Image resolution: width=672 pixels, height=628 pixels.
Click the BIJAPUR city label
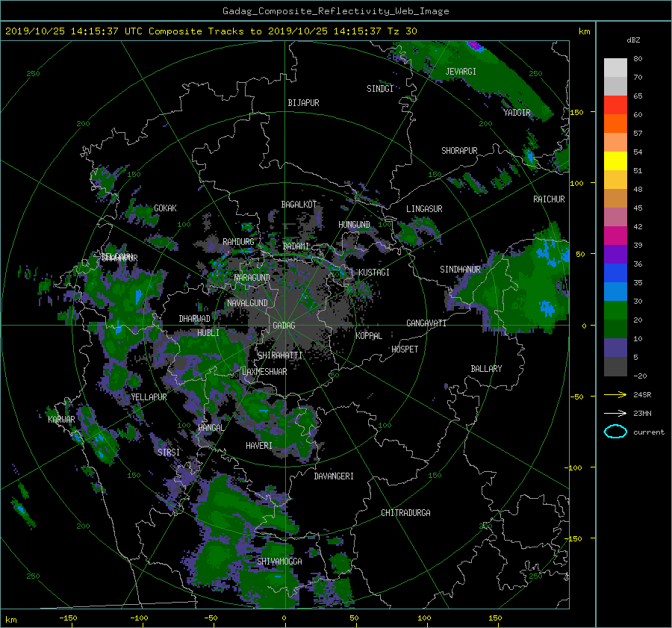coord(303,103)
